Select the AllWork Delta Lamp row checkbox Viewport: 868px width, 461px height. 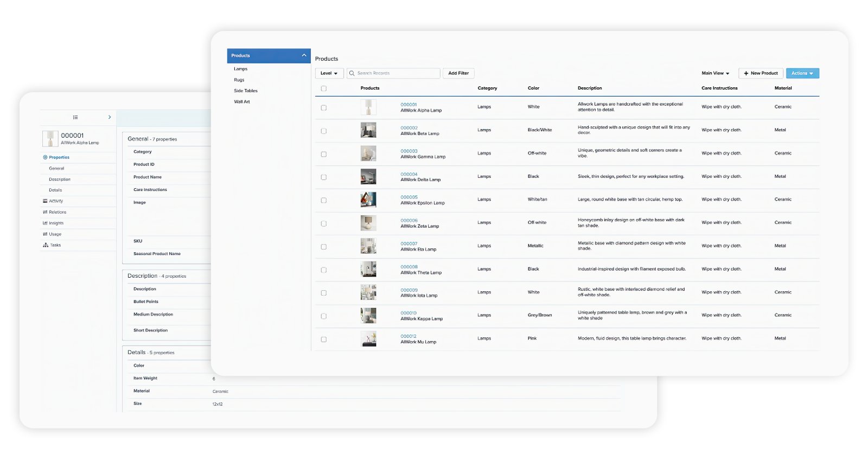(x=324, y=177)
